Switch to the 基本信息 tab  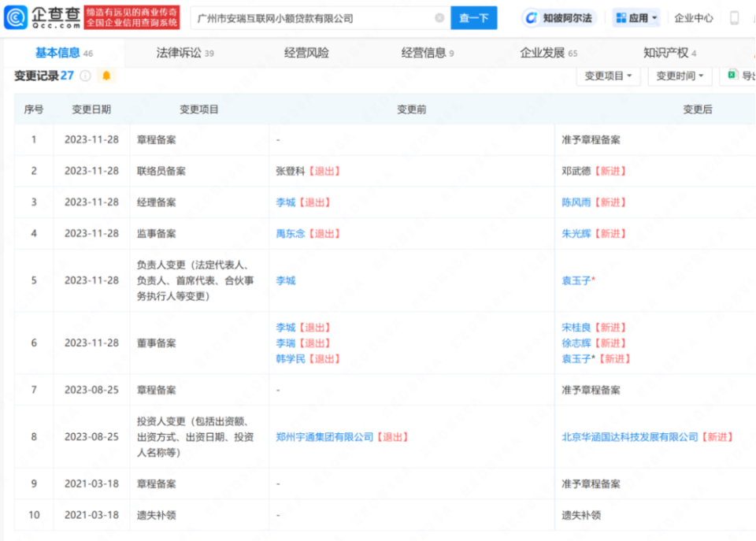click(64, 53)
